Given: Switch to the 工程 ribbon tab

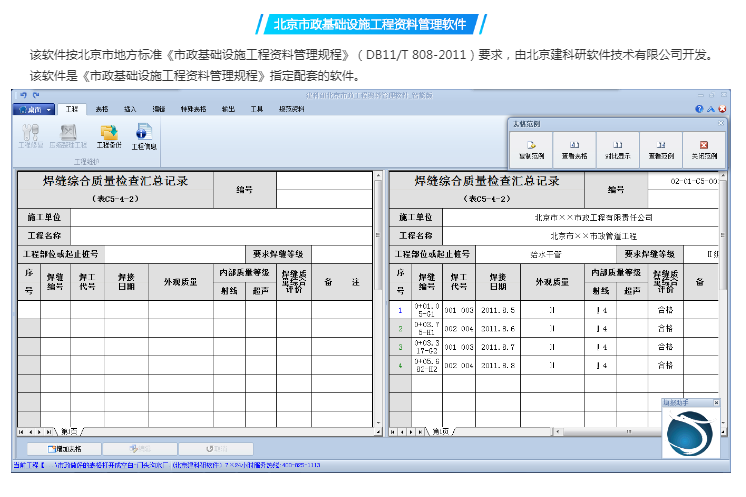Looking at the screenshot, I should tap(72, 109).
